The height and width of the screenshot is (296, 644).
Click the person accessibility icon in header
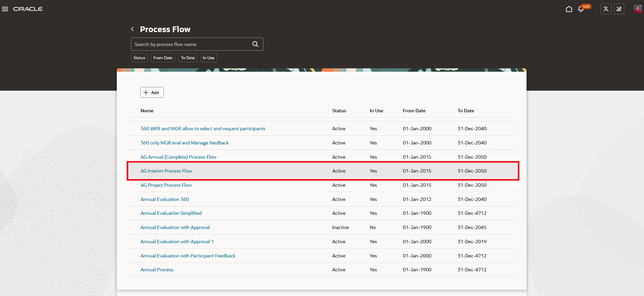606,9
